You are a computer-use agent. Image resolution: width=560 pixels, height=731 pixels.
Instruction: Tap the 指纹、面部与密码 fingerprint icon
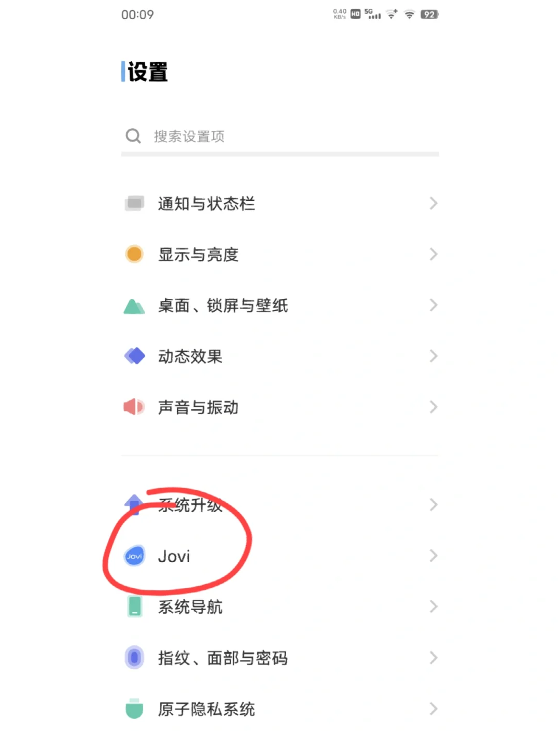click(x=134, y=657)
